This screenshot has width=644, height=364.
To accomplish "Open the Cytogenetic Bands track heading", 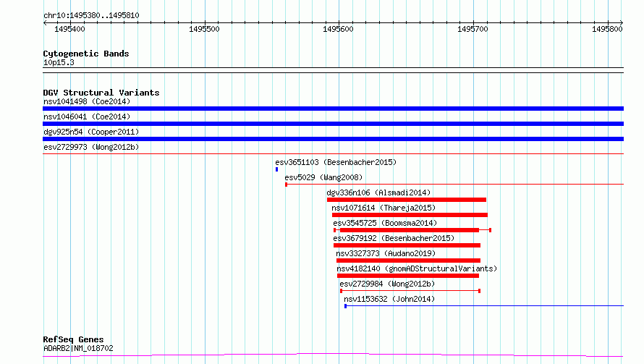I will [x=86, y=54].
